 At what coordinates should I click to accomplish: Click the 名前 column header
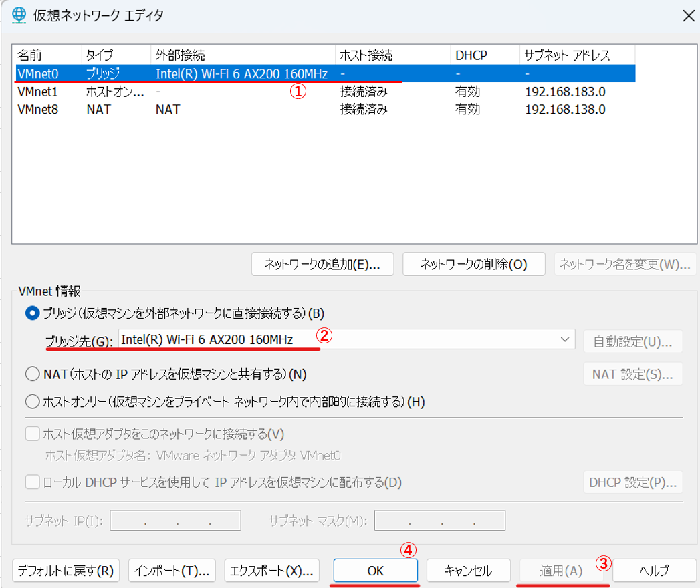(x=47, y=55)
